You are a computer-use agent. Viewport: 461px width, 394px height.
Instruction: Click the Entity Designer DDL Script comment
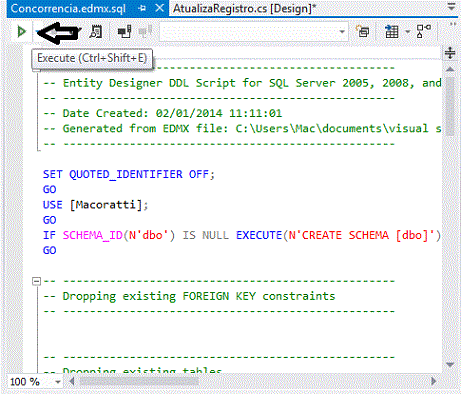[242, 83]
